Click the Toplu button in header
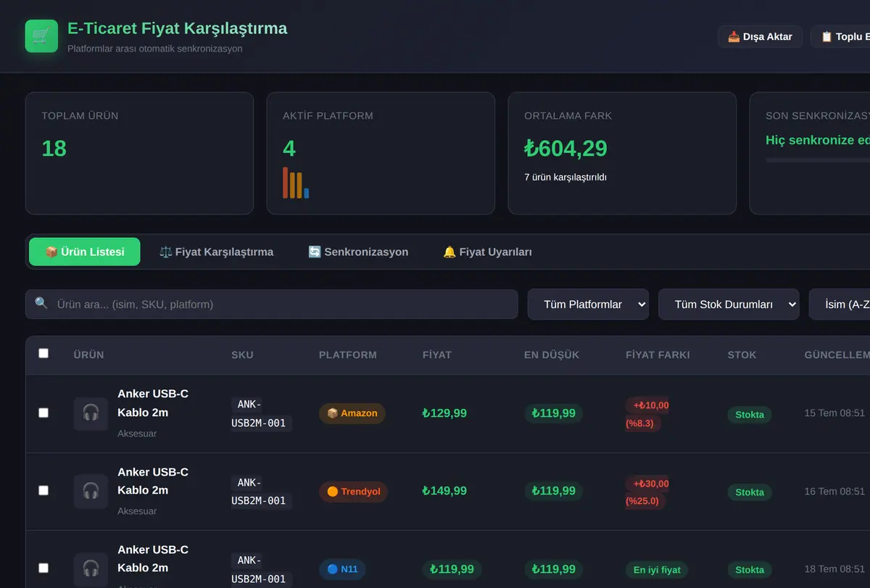The image size is (870, 588). click(x=840, y=36)
